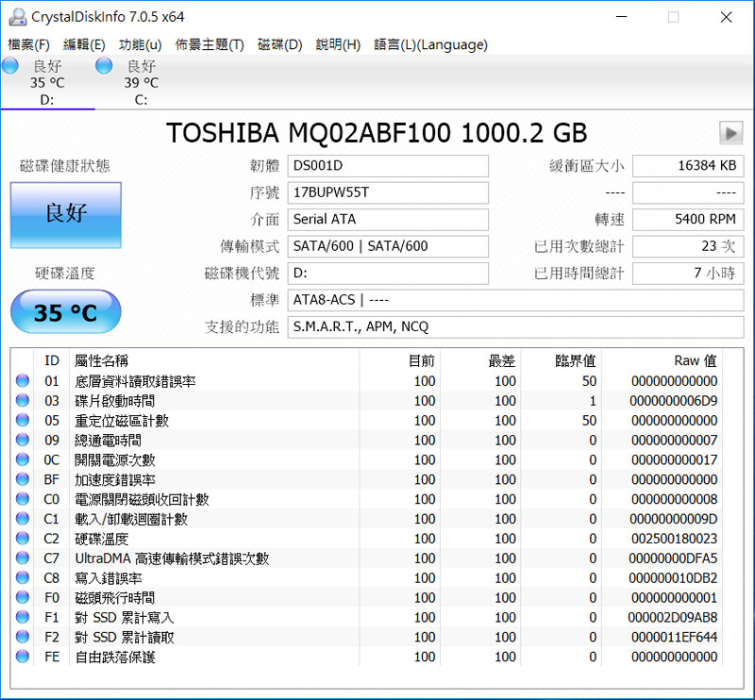Click raw value 000002D09AB8
This screenshot has height=700, width=755.
673,617
